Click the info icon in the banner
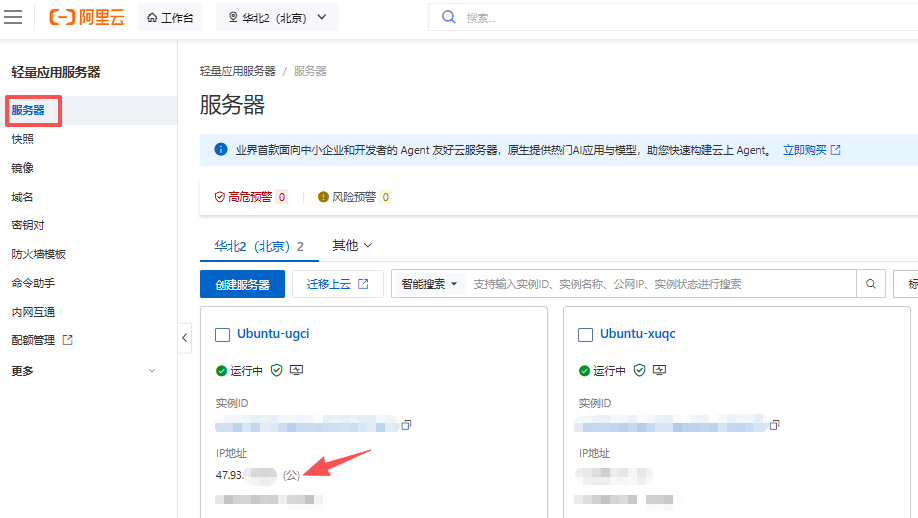Image resolution: width=918 pixels, height=518 pixels. click(x=221, y=149)
